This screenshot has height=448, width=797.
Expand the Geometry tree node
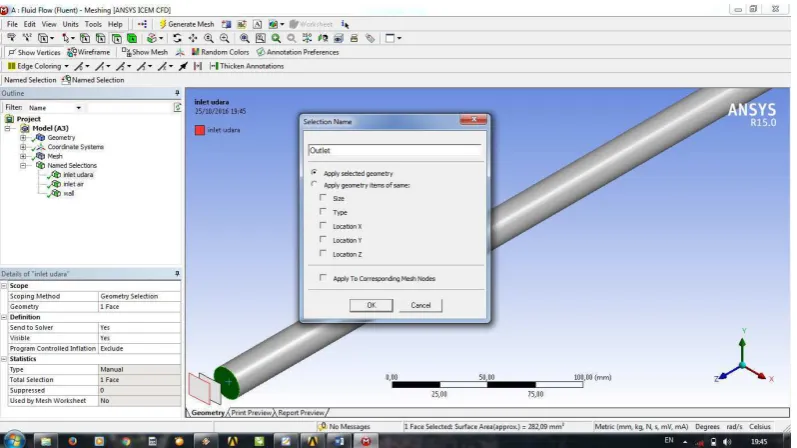(x=23, y=137)
